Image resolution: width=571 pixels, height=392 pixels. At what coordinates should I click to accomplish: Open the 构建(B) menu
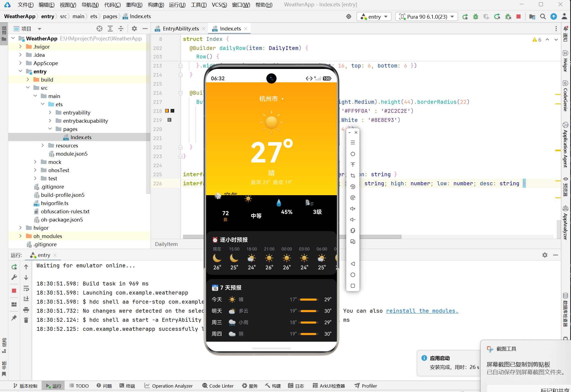[156, 5]
